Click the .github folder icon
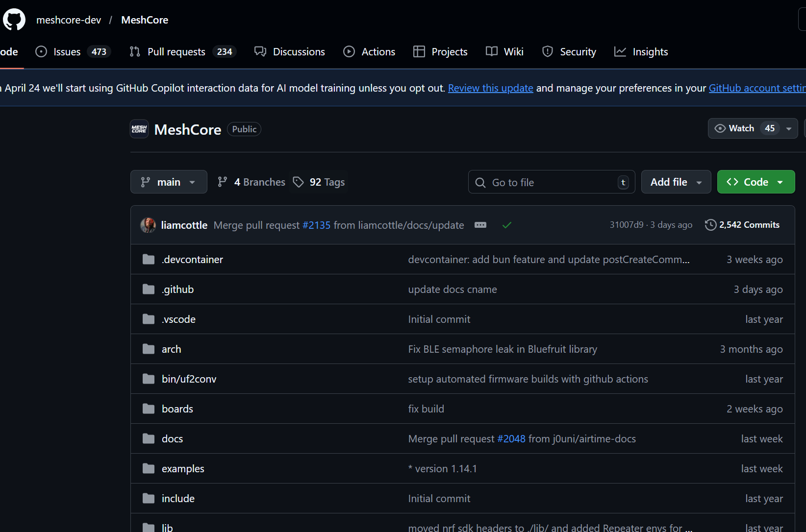806x532 pixels. click(x=149, y=289)
